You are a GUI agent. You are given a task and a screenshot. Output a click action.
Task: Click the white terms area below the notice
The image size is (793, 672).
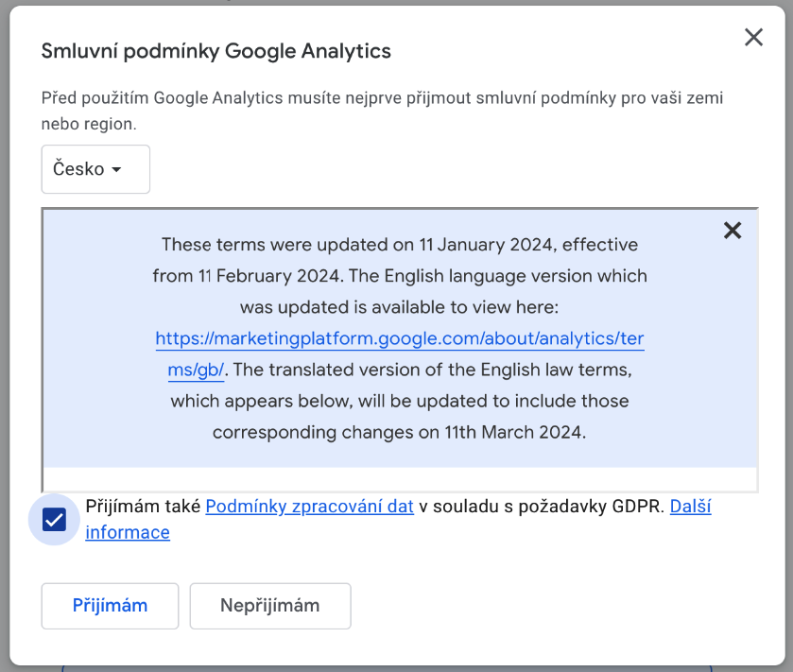coord(400,478)
